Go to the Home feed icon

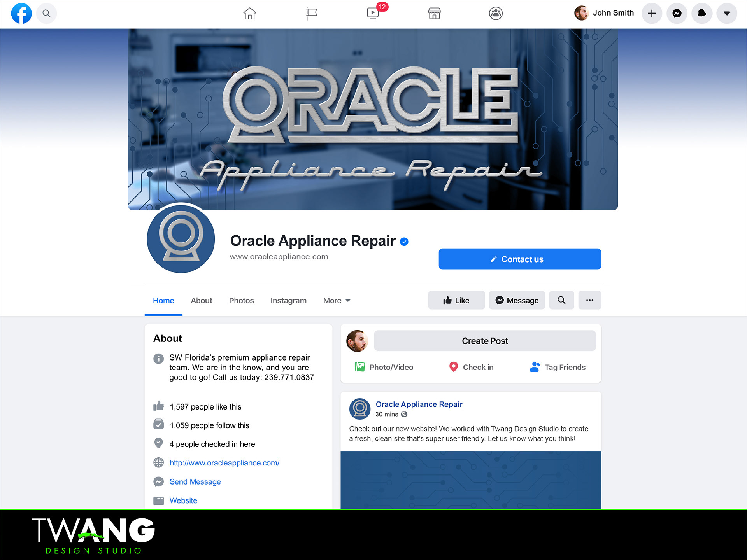click(x=250, y=14)
